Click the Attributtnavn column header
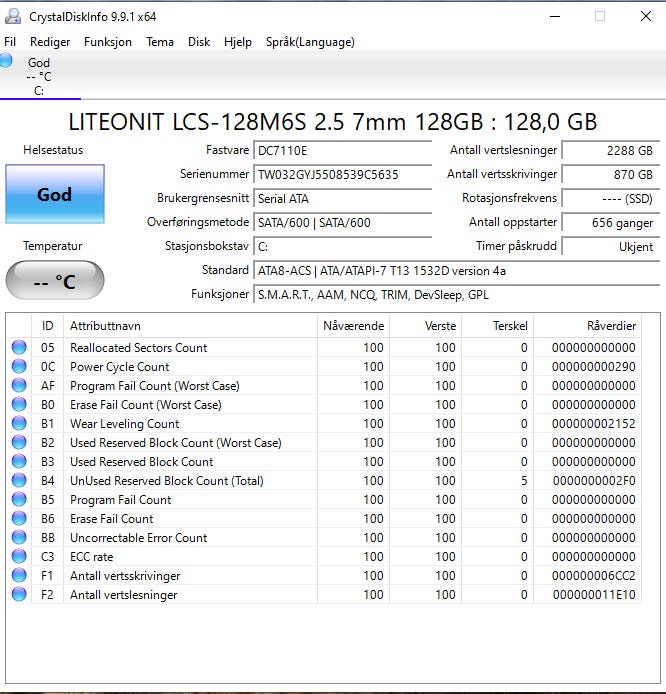The image size is (666, 694). coord(190,326)
